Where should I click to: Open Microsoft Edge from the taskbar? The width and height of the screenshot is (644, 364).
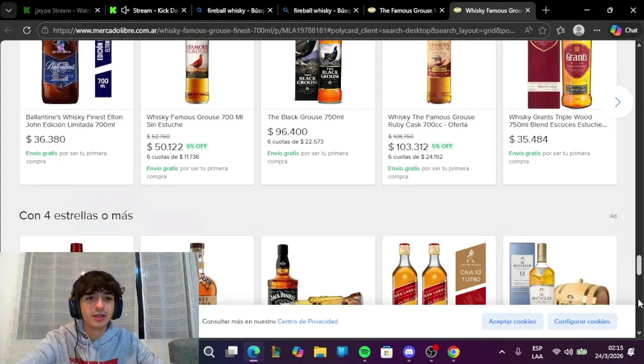(254, 352)
